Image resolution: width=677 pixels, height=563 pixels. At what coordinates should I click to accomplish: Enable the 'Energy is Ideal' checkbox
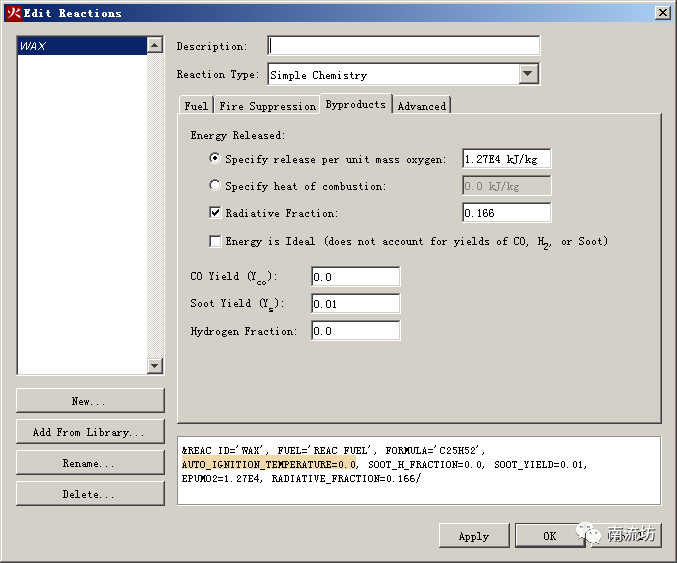(215, 241)
